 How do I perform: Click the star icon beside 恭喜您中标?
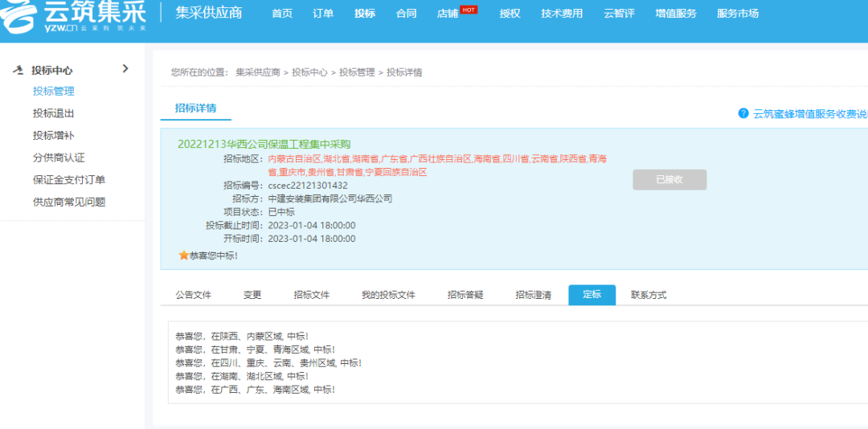pos(183,255)
